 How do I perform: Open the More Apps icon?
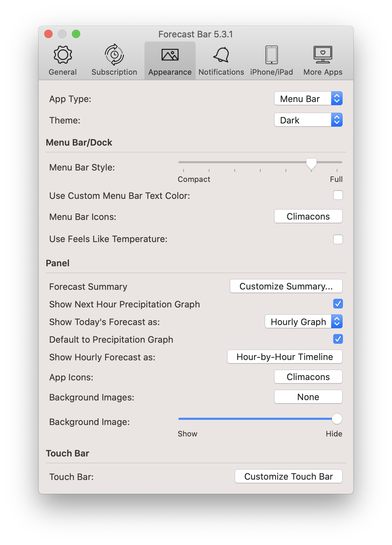click(323, 59)
